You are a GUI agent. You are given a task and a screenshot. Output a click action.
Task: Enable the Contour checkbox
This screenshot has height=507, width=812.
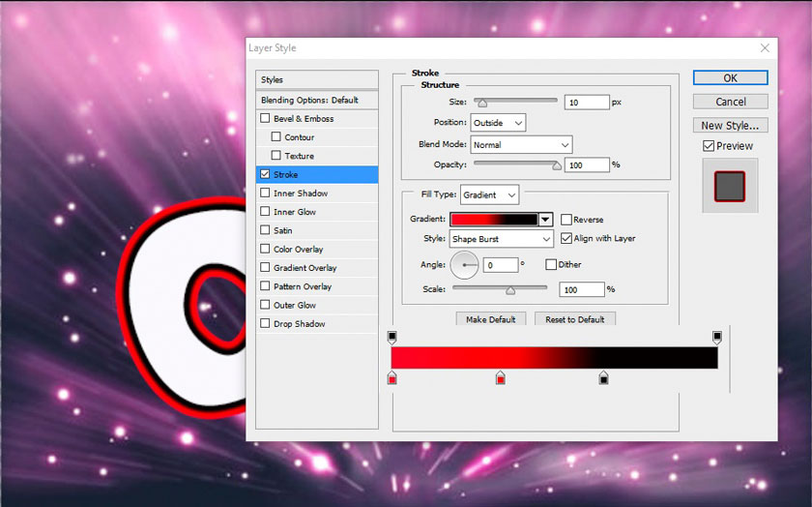coord(276,136)
